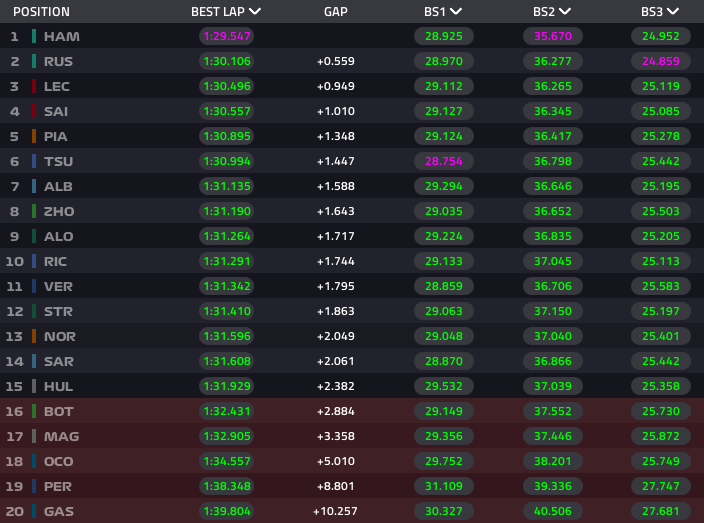Expand the BEST LAP dropdown chevron
Image resolution: width=704 pixels, height=523 pixels.
(255, 11)
